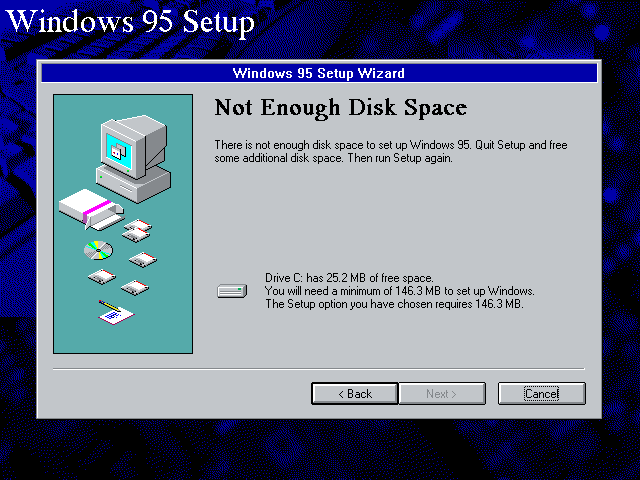Click the CD-ROM disc icon
This screenshot has height=480, width=640.
tap(98, 250)
